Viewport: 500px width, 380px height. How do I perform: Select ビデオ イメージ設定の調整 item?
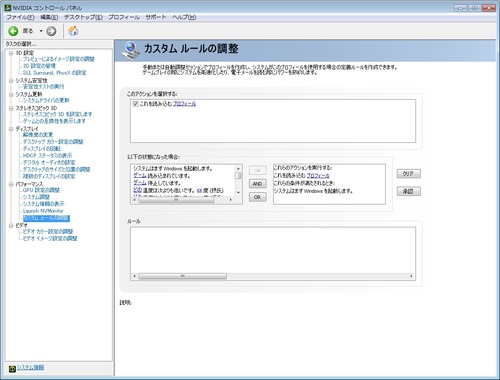tap(50, 239)
